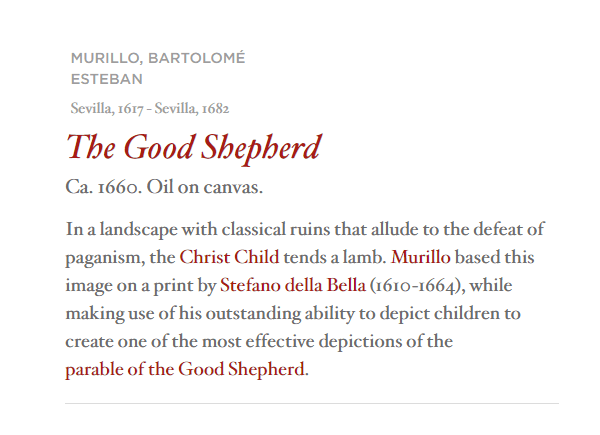Click the phrase depict children
This screenshot has height=435, width=600.
pyautogui.click(x=439, y=314)
